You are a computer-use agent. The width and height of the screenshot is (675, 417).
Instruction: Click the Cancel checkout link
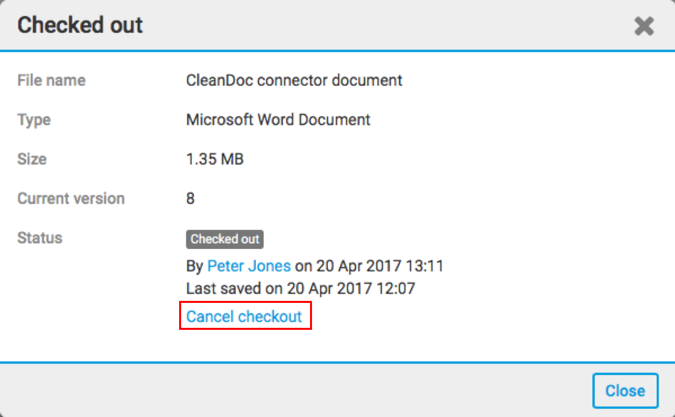pyautogui.click(x=244, y=317)
